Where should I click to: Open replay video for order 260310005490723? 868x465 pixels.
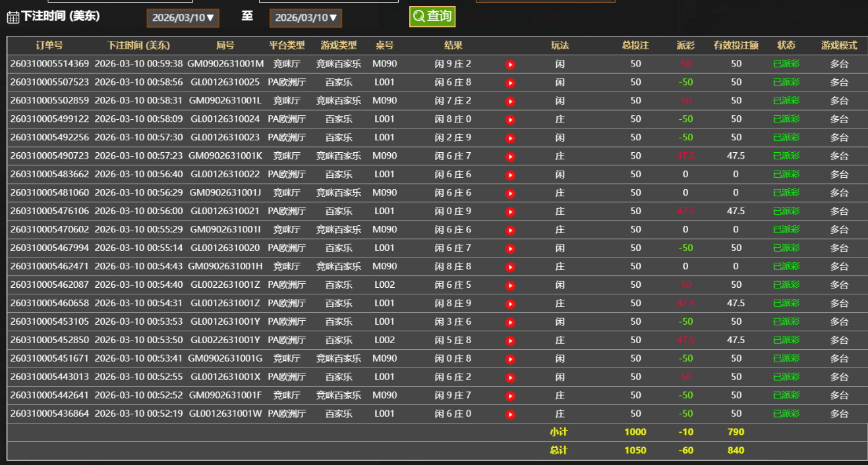click(510, 157)
